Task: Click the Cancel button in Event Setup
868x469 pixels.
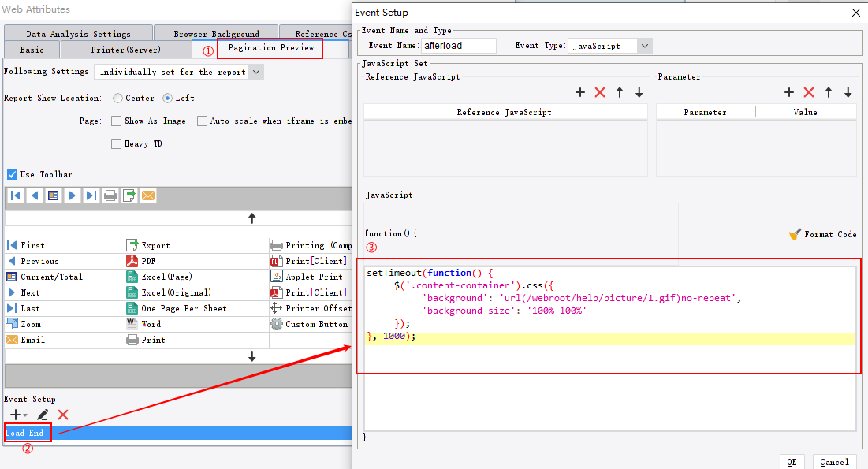Action: coord(834,462)
